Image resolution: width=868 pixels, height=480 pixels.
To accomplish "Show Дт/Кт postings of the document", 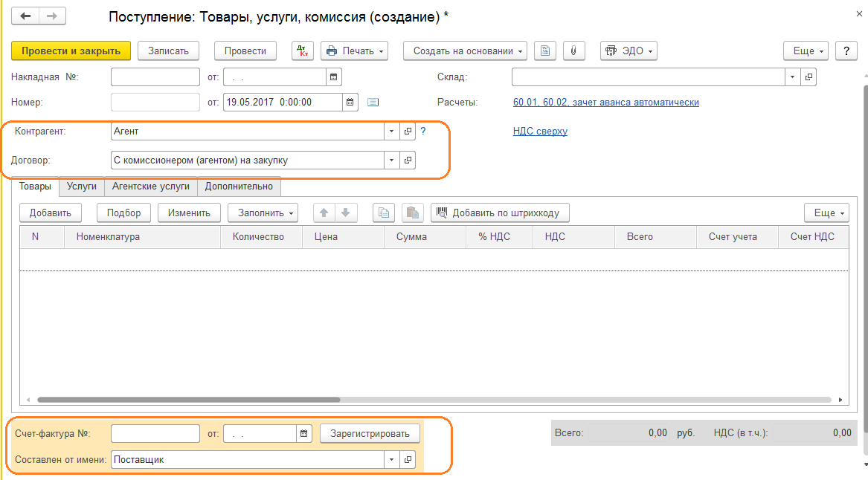I will [x=303, y=51].
